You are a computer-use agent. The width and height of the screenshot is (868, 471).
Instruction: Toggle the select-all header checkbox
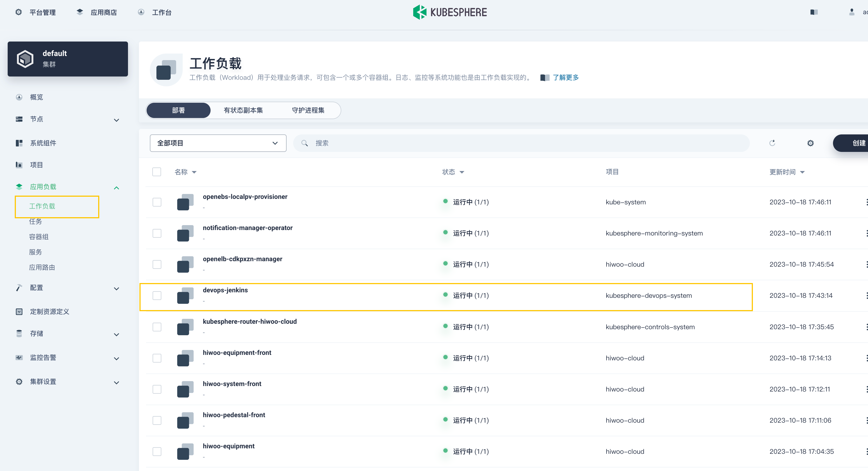tap(157, 172)
